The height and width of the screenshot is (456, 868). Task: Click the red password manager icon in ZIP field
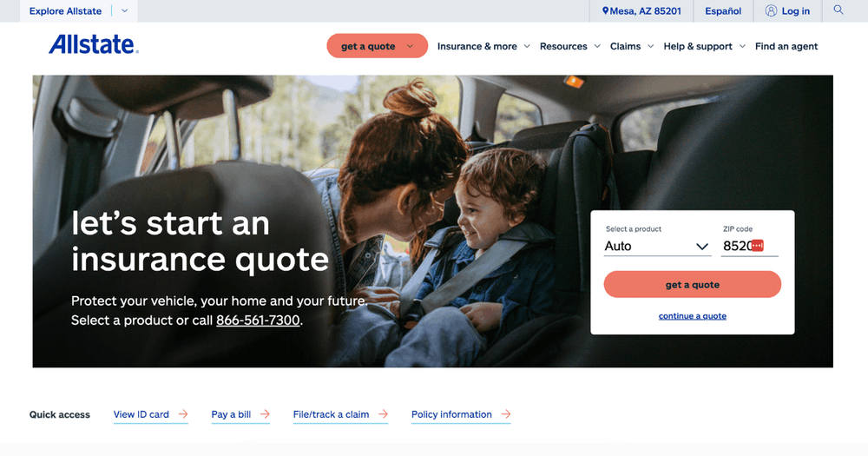757,246
